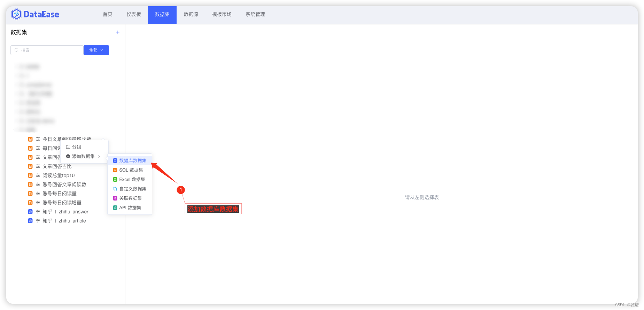Click blue database icon of 知乎_t_zhihu_article
644x310 pixels.
pos(30,221)
